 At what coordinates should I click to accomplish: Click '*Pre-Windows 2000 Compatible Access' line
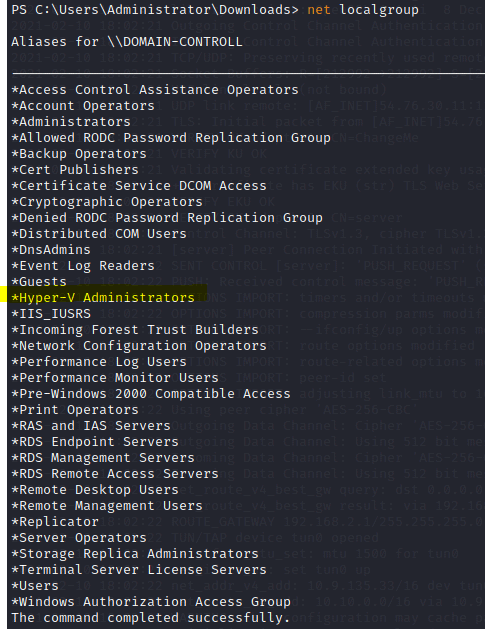coord(151,394)
